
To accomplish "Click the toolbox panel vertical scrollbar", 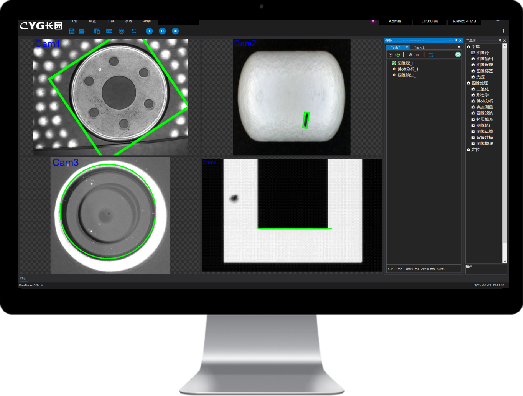I will pyautogui.click(x=504, y=153).
